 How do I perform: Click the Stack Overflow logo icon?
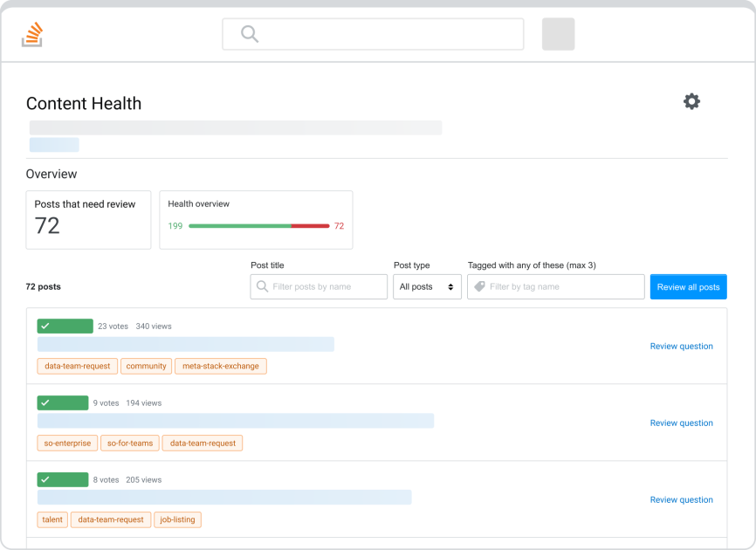(x=32, y=34)
